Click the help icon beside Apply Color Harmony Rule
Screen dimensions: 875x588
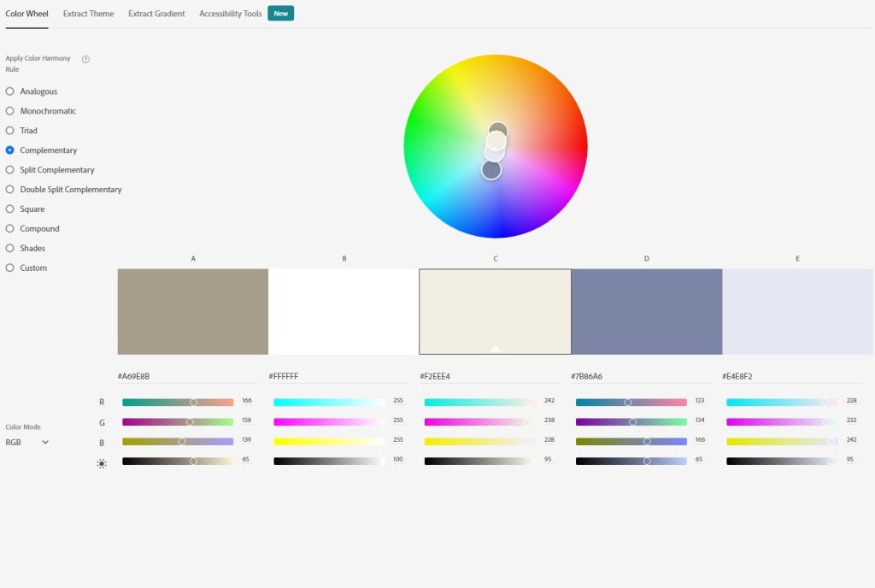click(85, 59)
